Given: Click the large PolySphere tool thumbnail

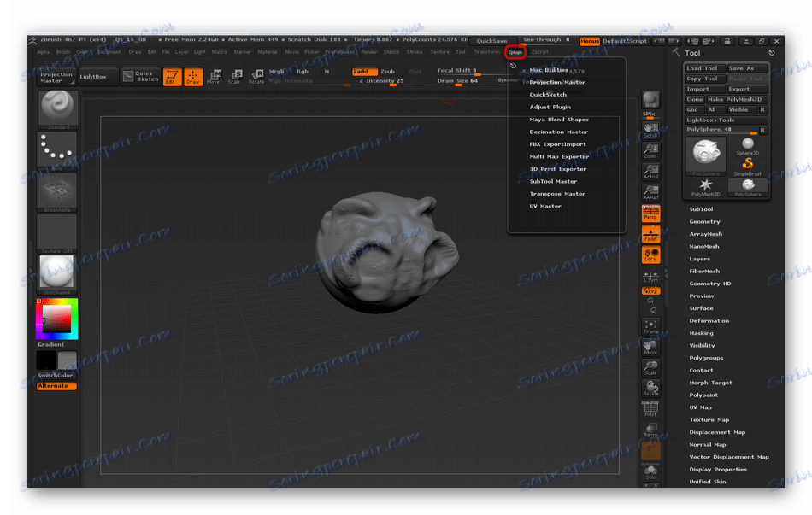Looking at the screenshot, I should point(705,155).
